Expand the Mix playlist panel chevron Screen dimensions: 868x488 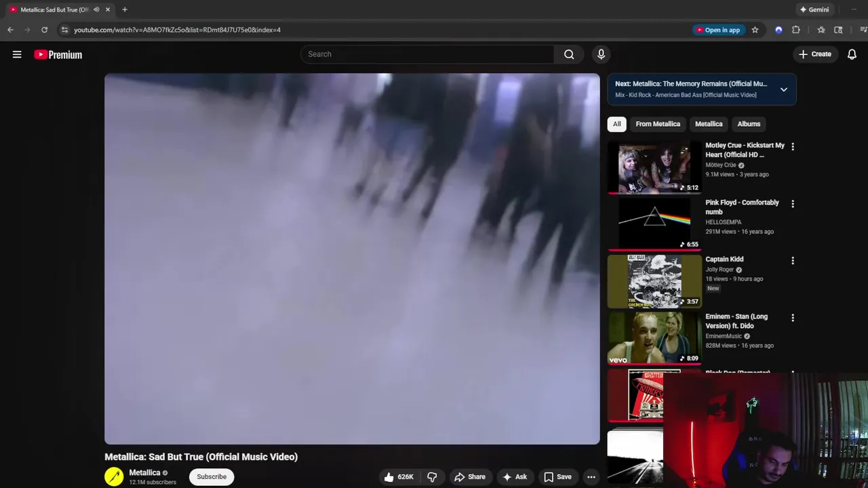783,89
